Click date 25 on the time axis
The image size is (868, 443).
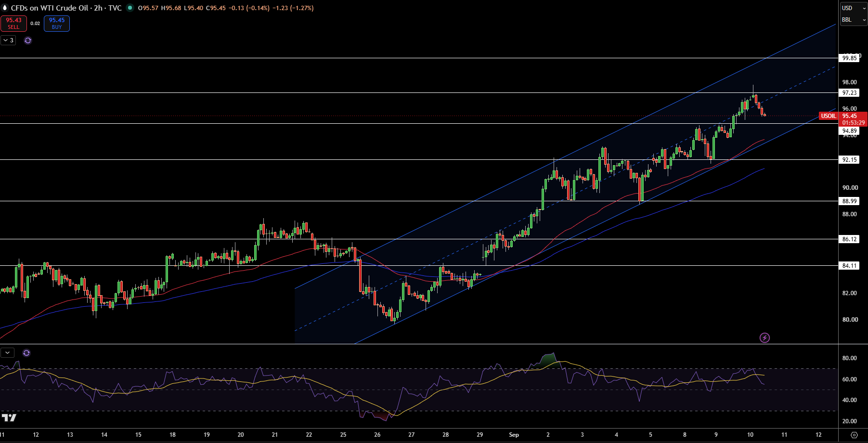point(343,435)
